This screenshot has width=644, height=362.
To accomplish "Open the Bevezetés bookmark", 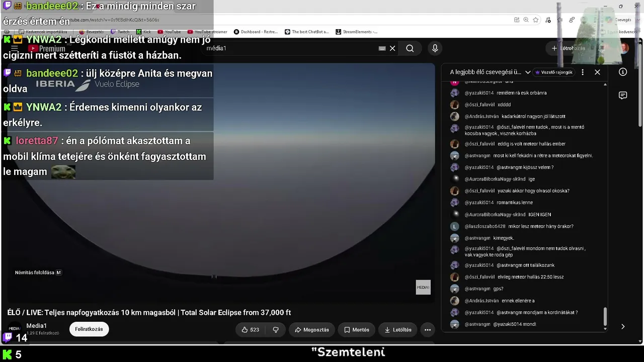I will click(x=92, y=32).
